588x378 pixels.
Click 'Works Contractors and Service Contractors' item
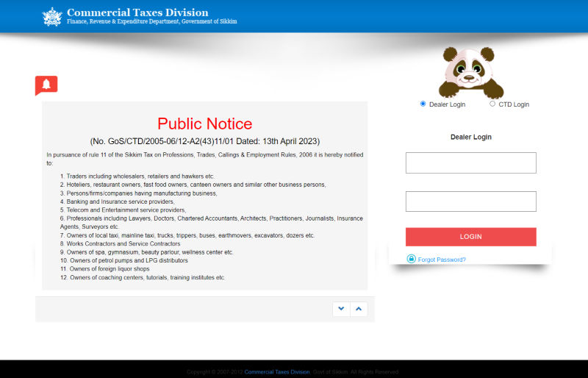coord(120,243)
